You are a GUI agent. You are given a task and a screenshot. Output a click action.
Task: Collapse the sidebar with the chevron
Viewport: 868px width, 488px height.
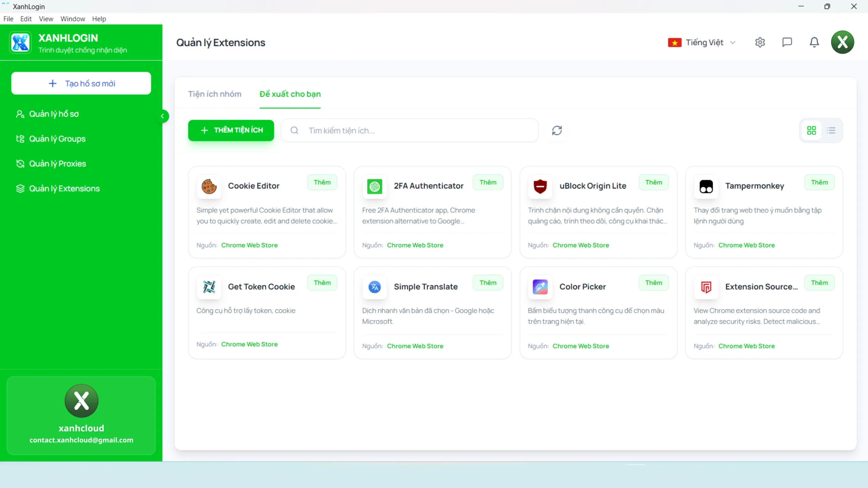(162, 116)
